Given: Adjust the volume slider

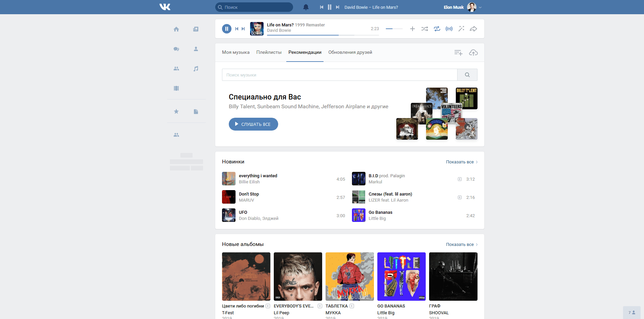Looking at the screenshot, I should [394, 29].
